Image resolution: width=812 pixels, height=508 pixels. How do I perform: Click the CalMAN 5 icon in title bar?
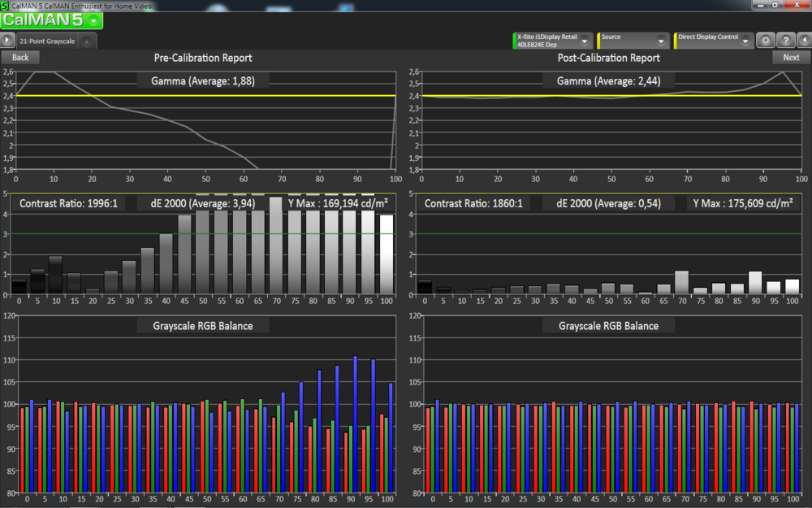[x=5, y=6]
